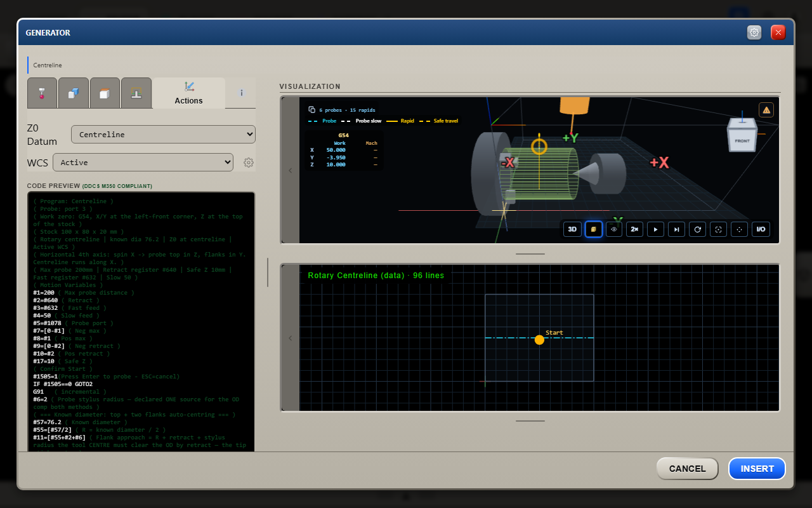The width and height of the screenshot is (812, 508).
Task: Click the copy icon beside probes count
Action: pos(311,109)
